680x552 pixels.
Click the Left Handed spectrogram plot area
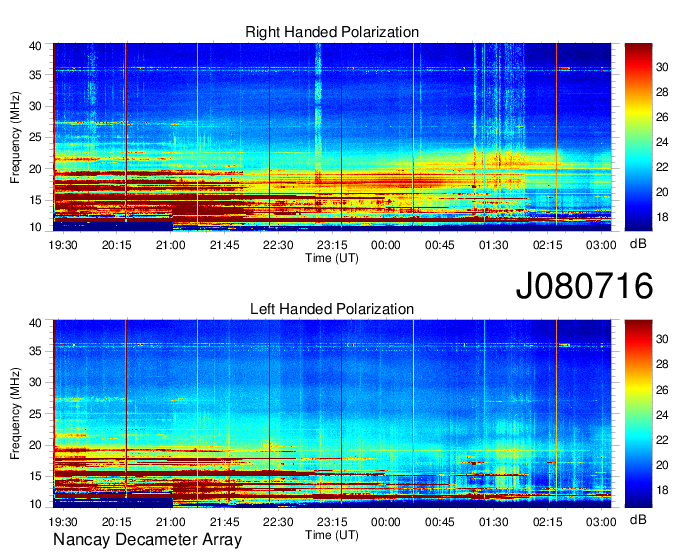pyautogui.click(x=332, y=414)
